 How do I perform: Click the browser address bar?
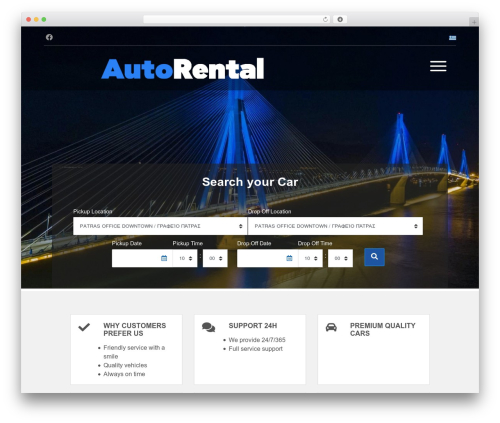pyautogui.click(x=237, y=19)
